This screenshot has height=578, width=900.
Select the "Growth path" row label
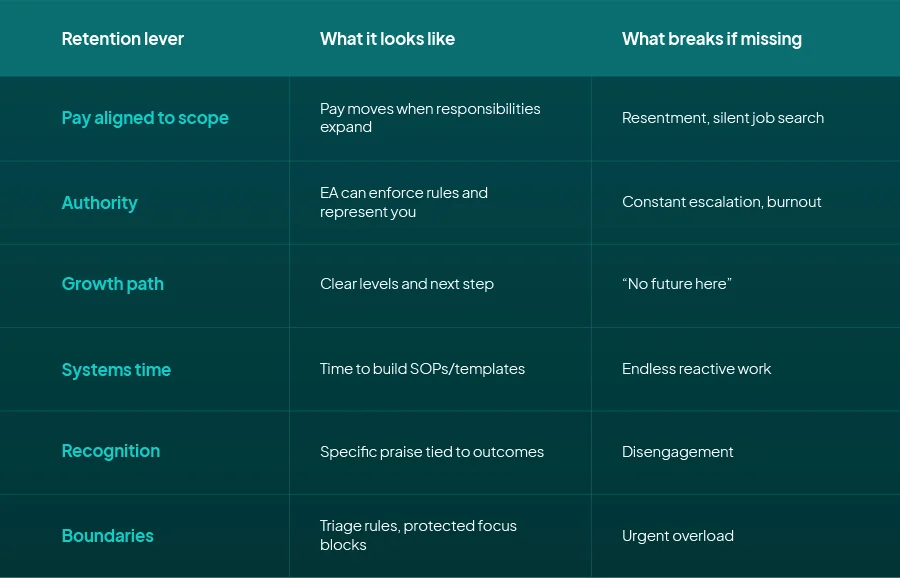coord(112,284)
